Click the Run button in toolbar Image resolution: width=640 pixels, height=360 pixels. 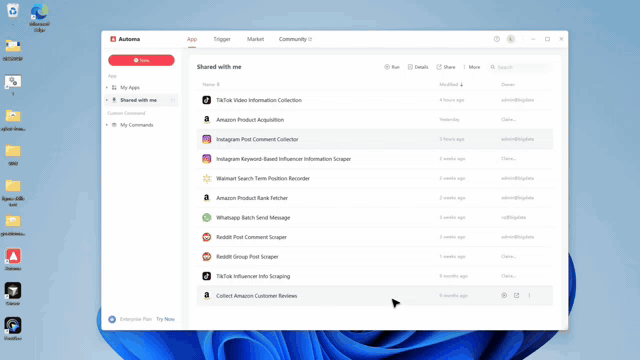pos(392,67)
